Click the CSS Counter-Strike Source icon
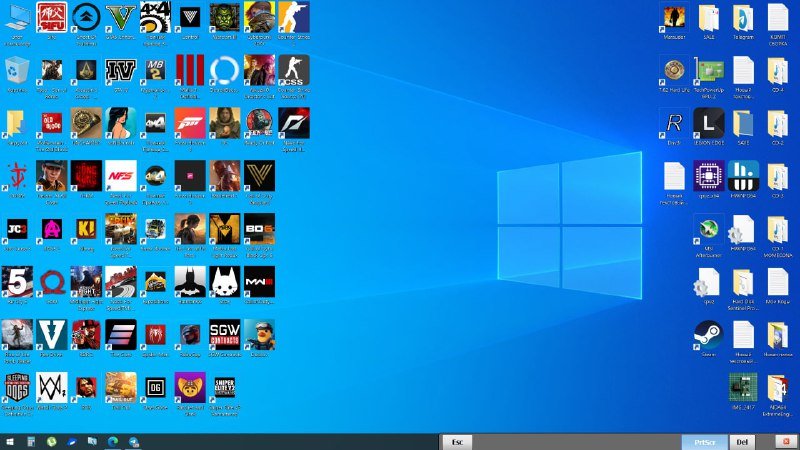The height and width of the screenshot is (450, 800). click(293, 70)
